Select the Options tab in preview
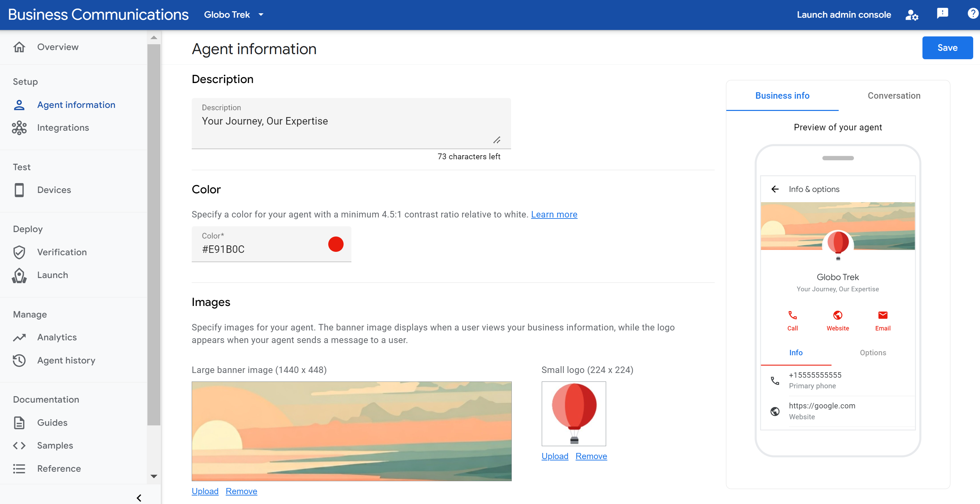This screenshot has width=980, height=504. 873,352
